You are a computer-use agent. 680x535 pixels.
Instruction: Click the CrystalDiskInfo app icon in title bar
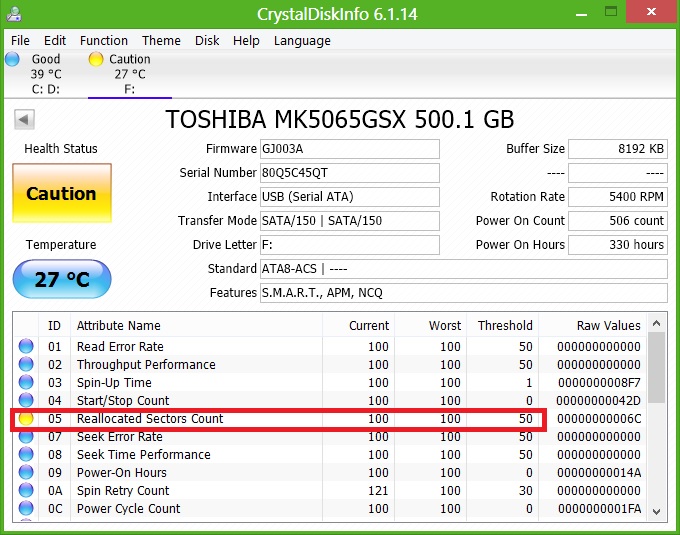[14, 13]
